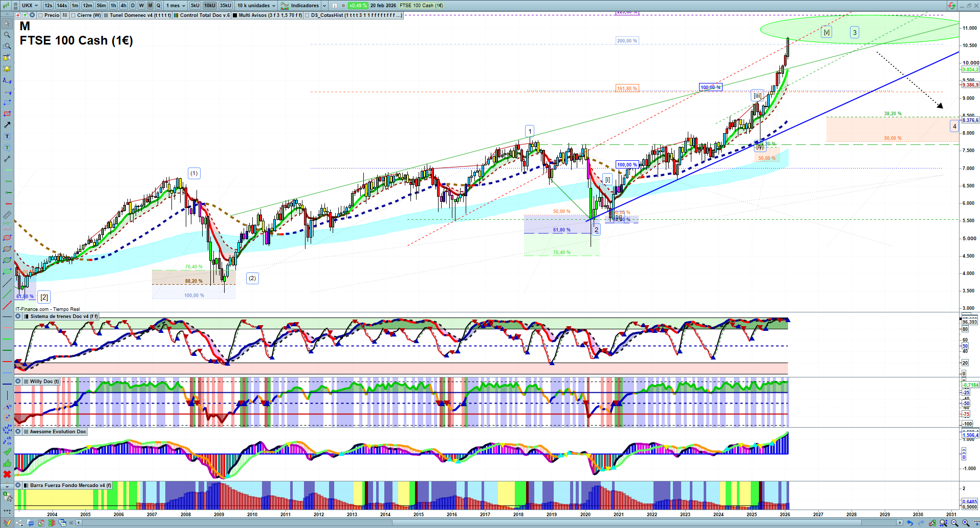
Task: Select the 4h timeframe
Action: [123, 6]
